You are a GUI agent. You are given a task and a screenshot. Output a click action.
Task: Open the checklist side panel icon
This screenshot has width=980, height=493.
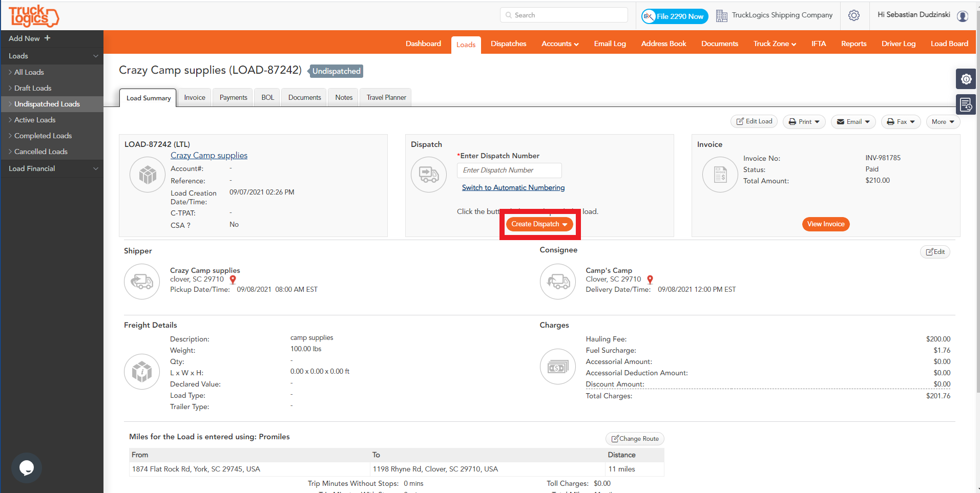click(966, 104)
